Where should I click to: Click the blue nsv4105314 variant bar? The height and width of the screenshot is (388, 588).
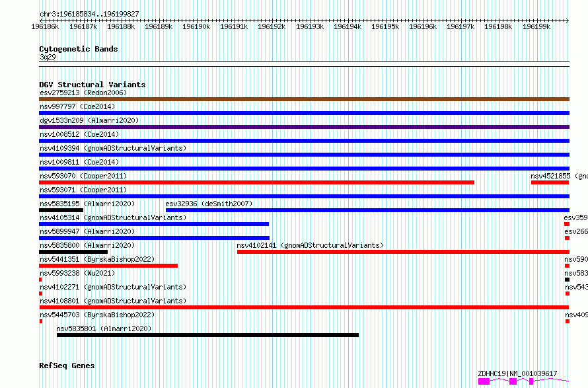click(x=154, y=224)
